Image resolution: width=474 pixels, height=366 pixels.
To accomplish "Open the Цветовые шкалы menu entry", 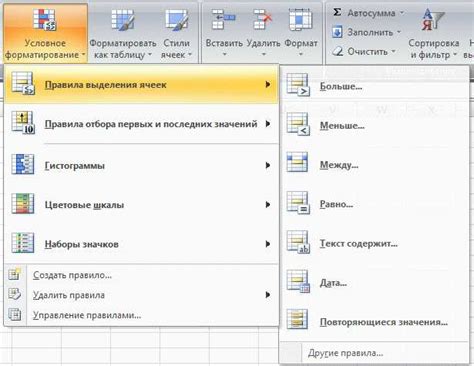I will click(141, 205).
